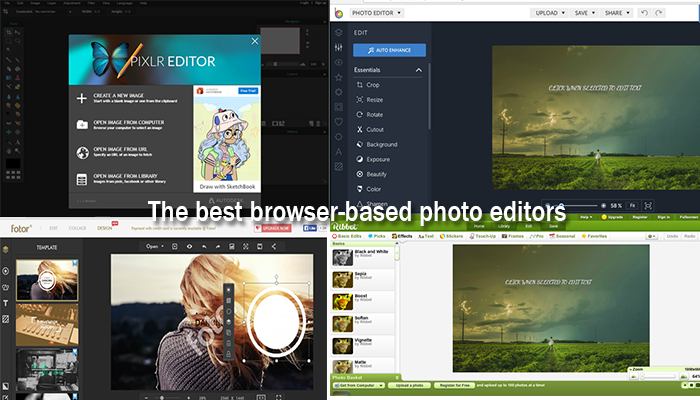Open the layers icon in BeFunky sidebar
This screenshot has width=700, height=400.
pos(337,30)
